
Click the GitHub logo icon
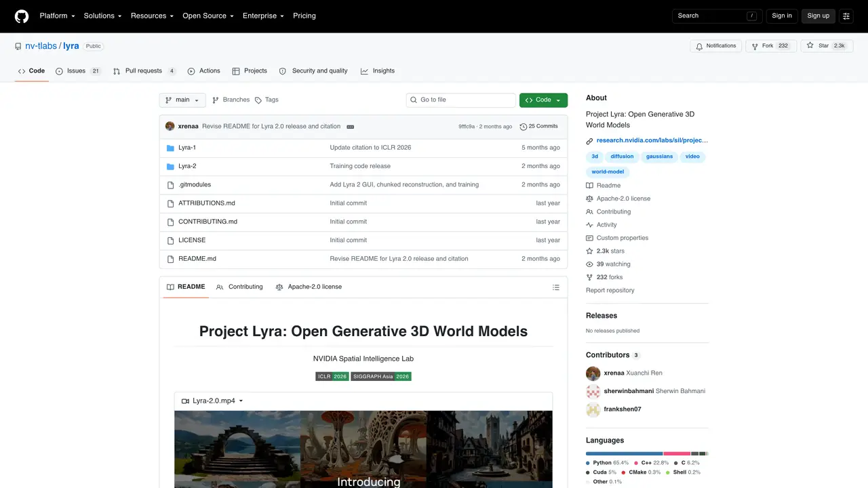pyautogui.click(x=22, y=16)
